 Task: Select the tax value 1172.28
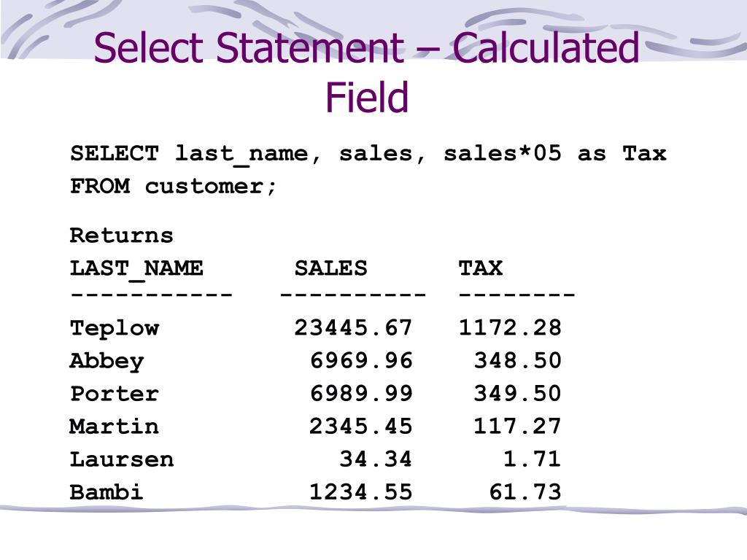510,327
